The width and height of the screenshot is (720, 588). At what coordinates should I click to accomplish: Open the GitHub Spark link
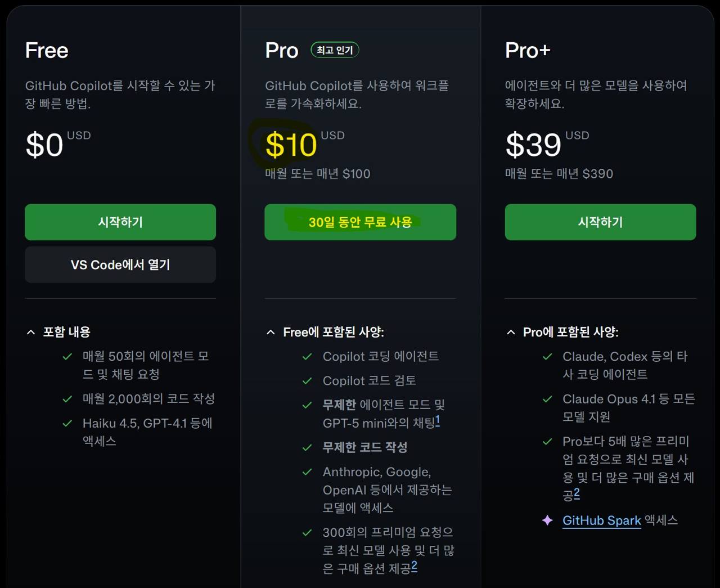[x=601, y=520]
